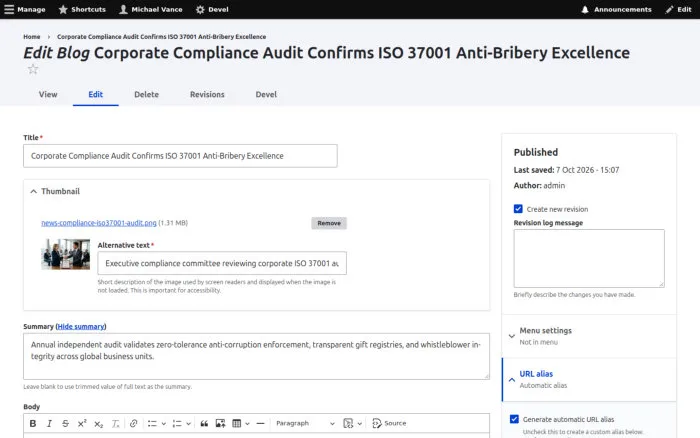Uncheck Generate automatic URL alias
Viewport: 700px width, 438px height.
coord(514,419)
